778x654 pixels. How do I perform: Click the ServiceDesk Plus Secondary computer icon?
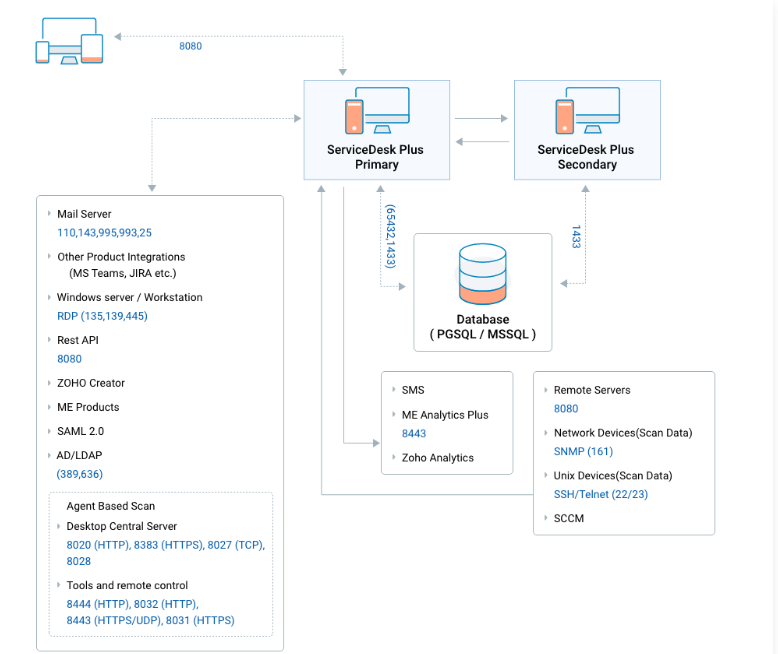(x=587, y=110)
